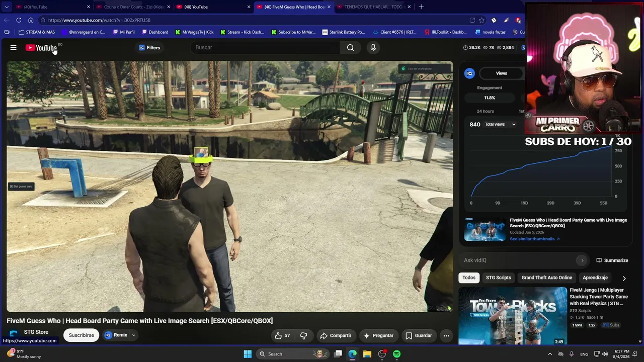Image resolution: width=644 pixels, height=362 pixels.
Task: Subscribe with the Suscribirse button
Action: point(81,335)
